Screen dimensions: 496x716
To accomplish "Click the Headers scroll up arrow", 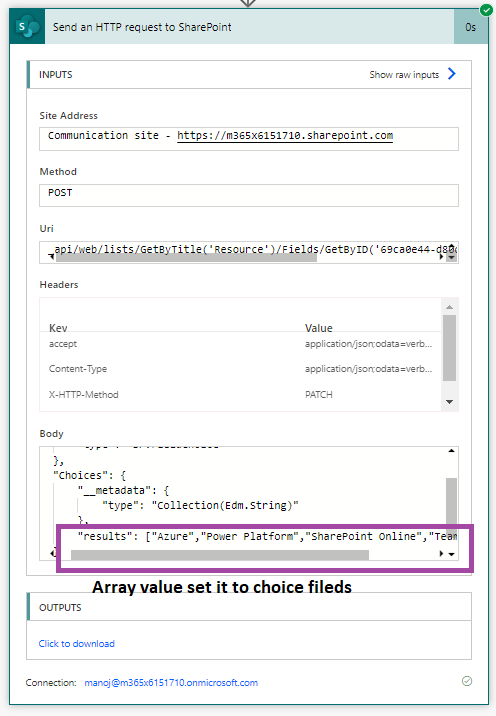I will pos(449,307).
